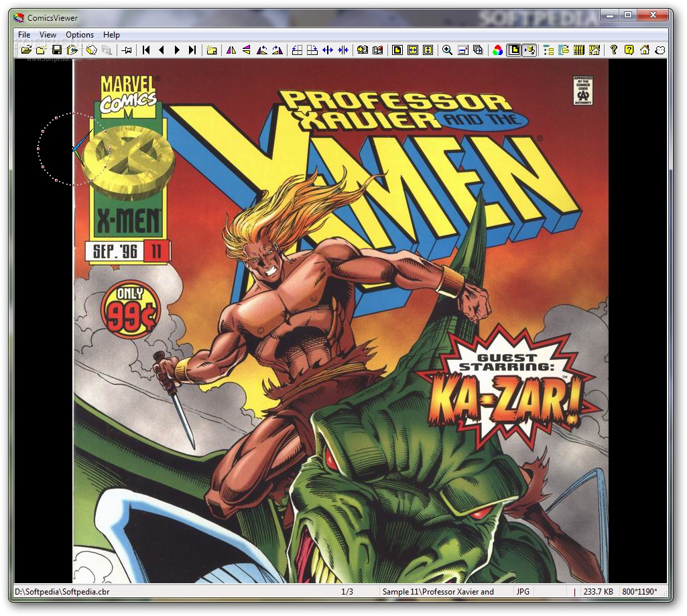Open the Help menu

[x=111, y=35]
